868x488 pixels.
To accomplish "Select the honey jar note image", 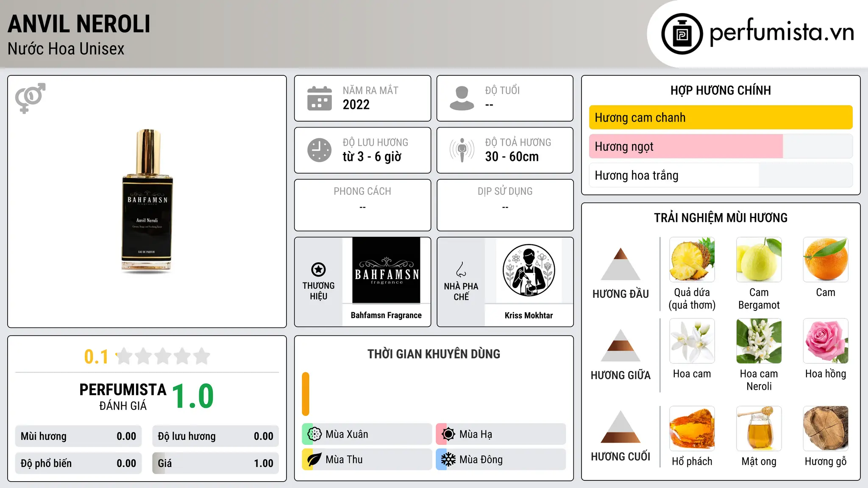I will [x=759, y=429].
